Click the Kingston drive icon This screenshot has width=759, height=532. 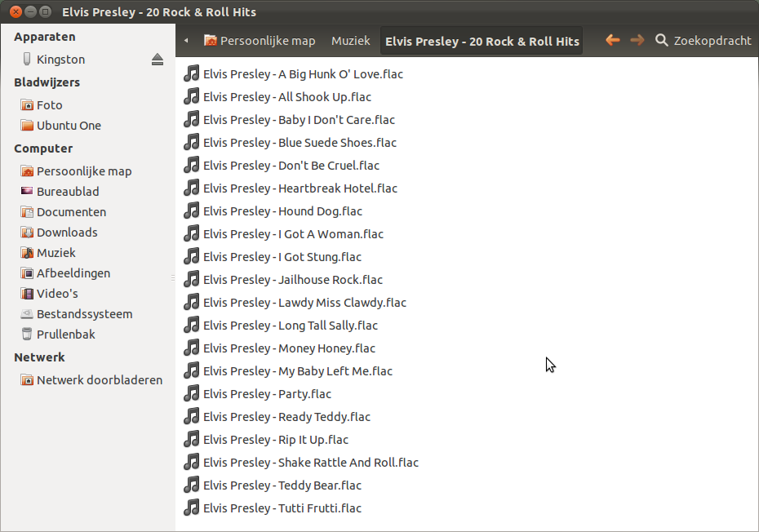pos(27,60)
